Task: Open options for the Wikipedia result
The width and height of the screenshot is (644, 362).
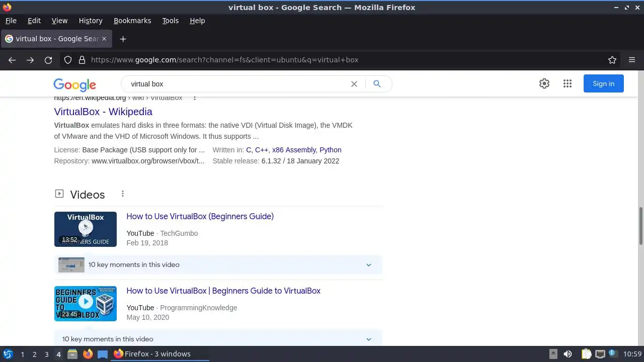Action: pos(195,98)
